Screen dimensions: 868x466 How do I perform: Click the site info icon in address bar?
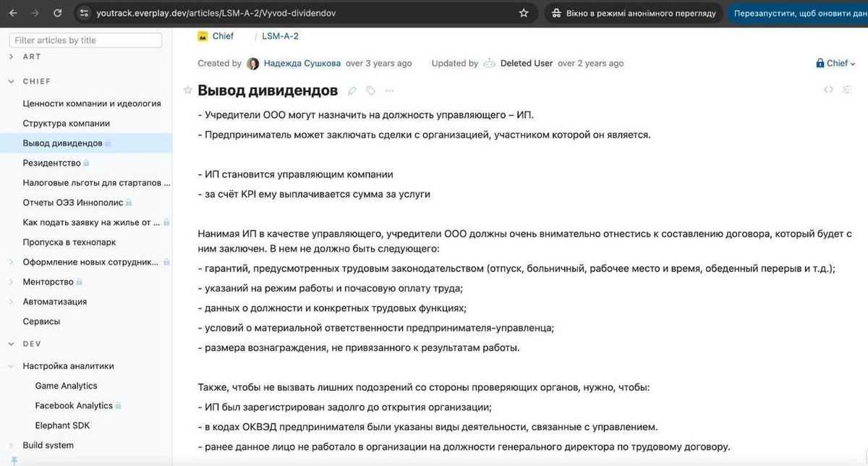(85, 13)
